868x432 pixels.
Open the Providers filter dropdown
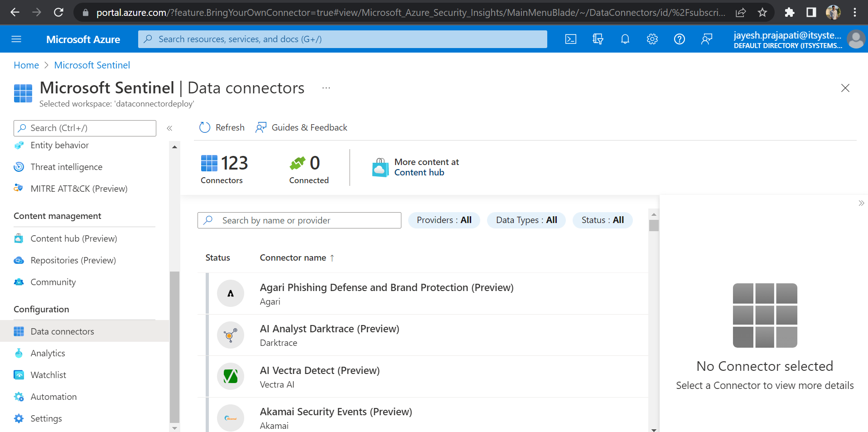(x=444, y=220)
